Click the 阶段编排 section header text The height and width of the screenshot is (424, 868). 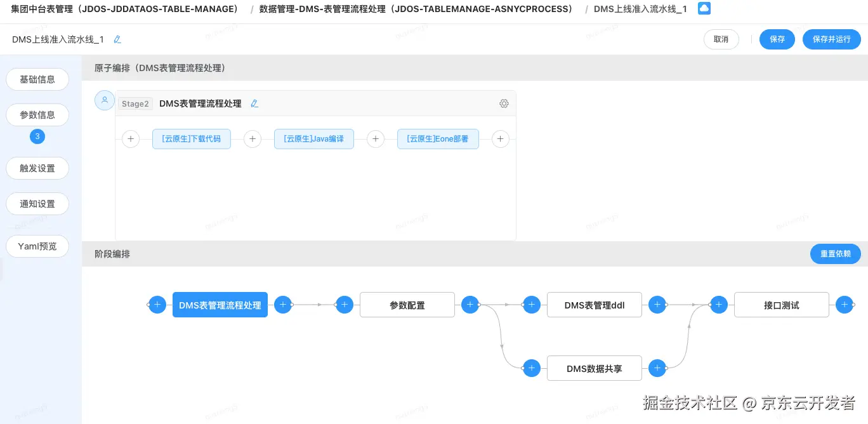112,254
